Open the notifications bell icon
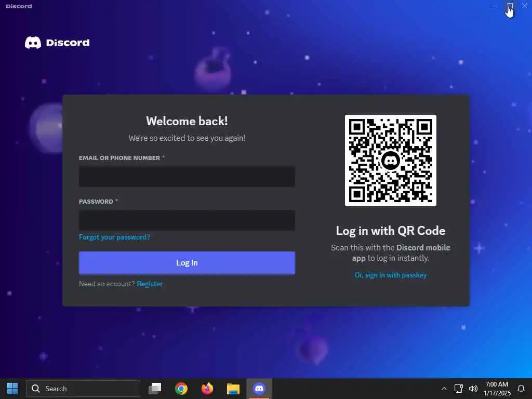 (521, 389)
